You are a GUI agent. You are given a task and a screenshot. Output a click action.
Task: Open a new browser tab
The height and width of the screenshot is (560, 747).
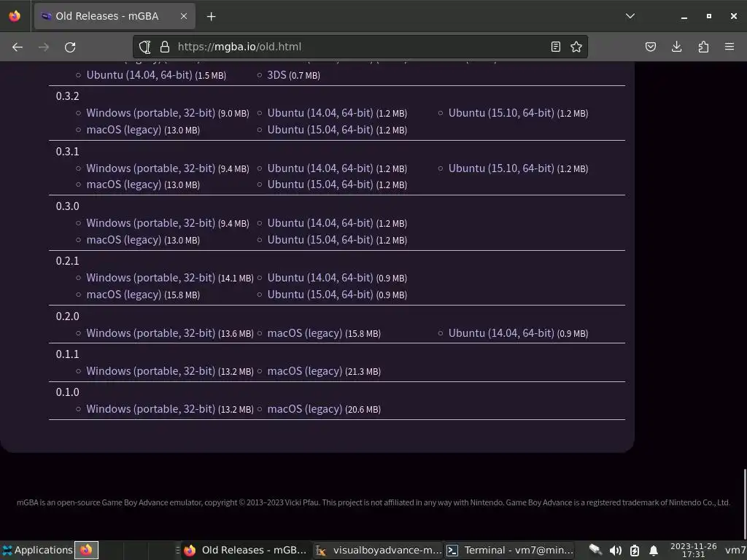[211, 16]
